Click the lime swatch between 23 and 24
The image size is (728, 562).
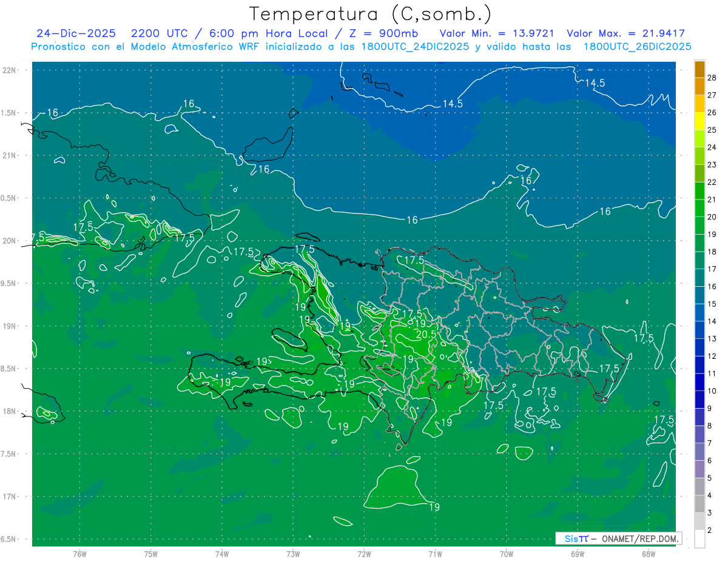point(699,156)
